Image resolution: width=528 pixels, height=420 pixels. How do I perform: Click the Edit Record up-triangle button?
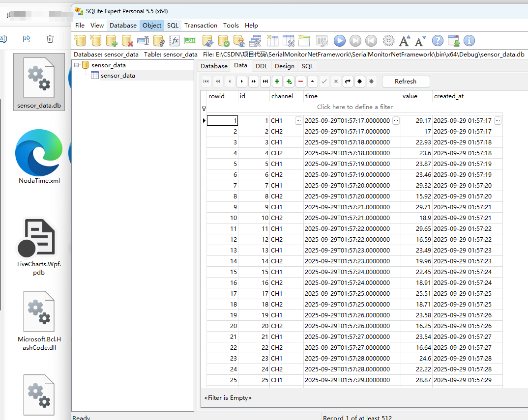[313, 82]
